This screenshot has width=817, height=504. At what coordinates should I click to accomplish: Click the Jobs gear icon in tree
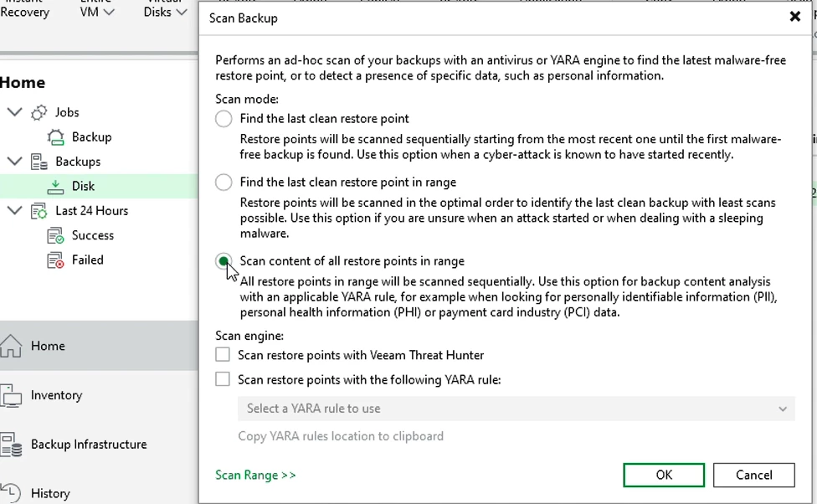coord(39,112)
